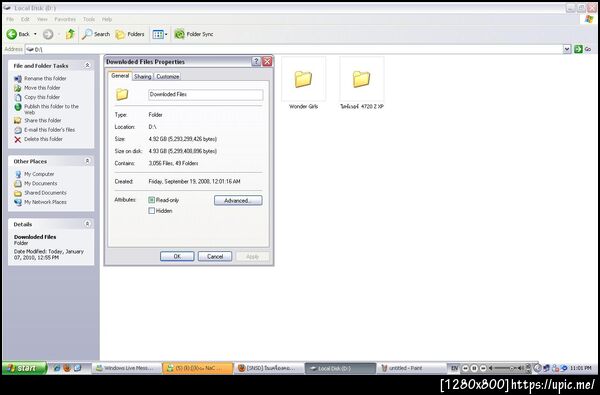The width and height of the screenshot is (600, 395).
Task: Select the folder labeled 4720 Z XP
Action: 362,83
